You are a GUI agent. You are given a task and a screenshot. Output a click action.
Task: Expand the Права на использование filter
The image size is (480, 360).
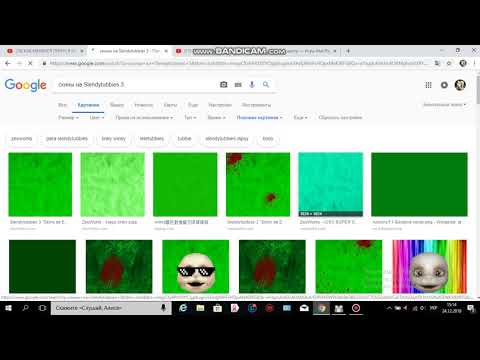[x=144, y=118]
